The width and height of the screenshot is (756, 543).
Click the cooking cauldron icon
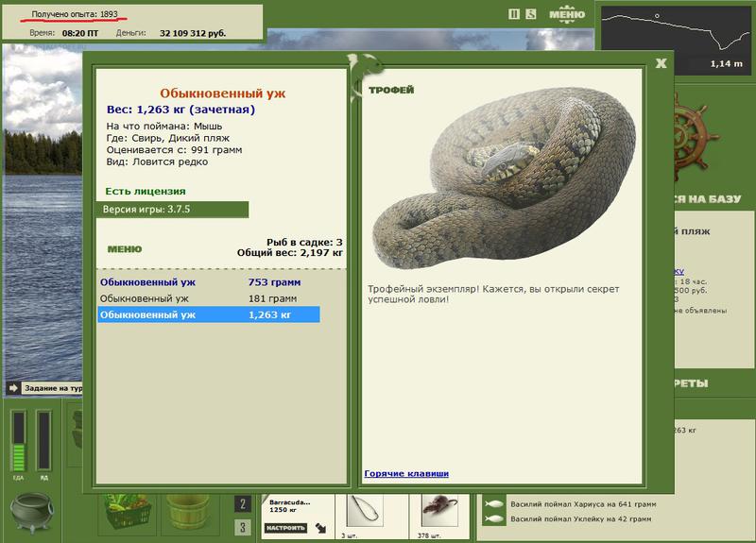[x=32, y=513]
